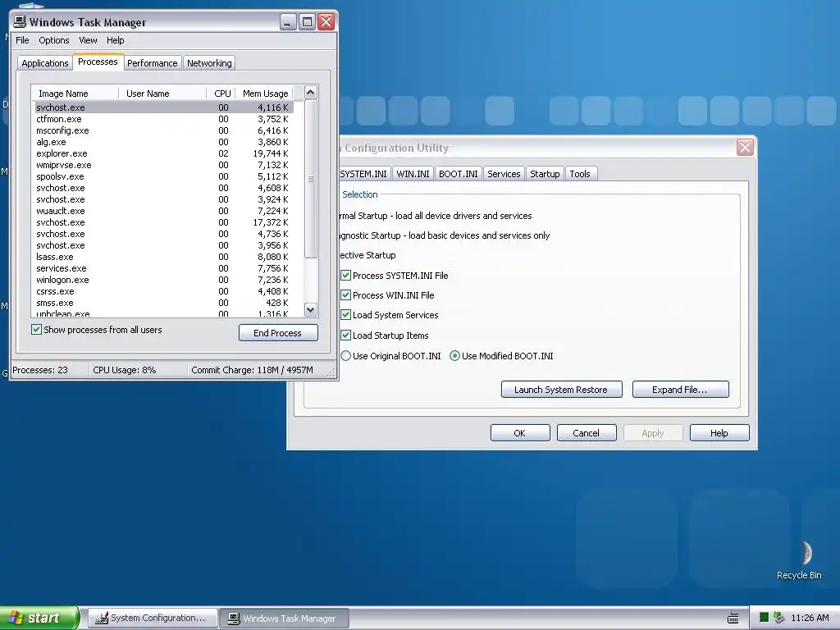Select the wuauclt.exe process row
The height and width of the screenshot is (630, 840).
(162, 211)
